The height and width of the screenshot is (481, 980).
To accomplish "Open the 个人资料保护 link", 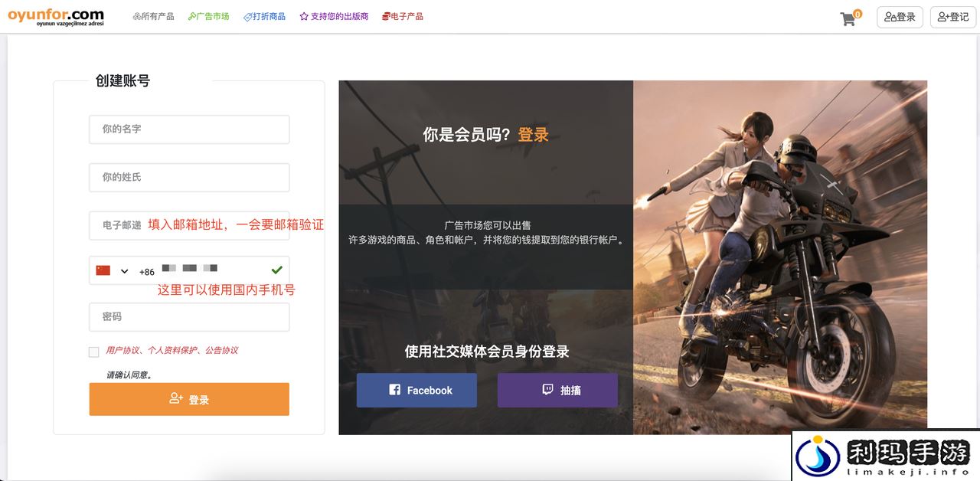I will [x=172, y=350].
